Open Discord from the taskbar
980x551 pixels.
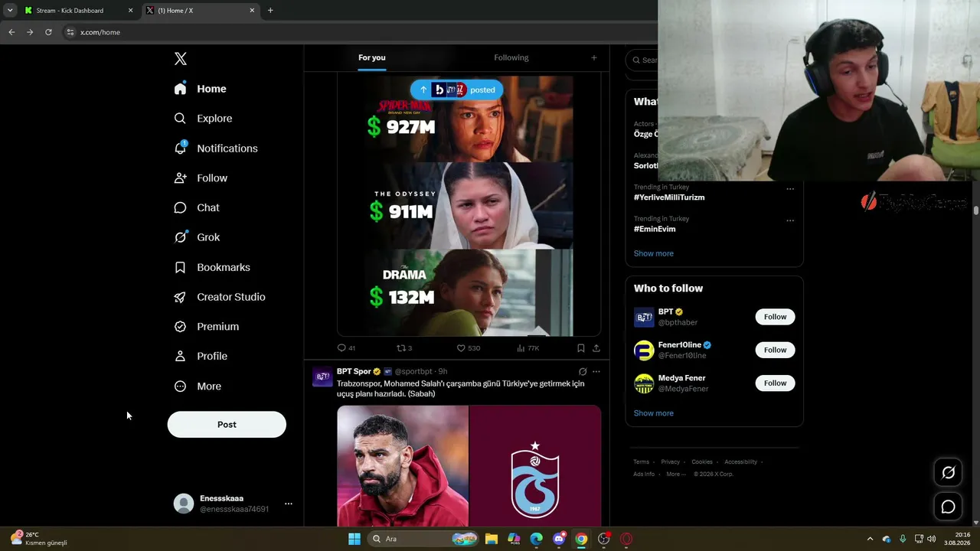coord(559,539)
